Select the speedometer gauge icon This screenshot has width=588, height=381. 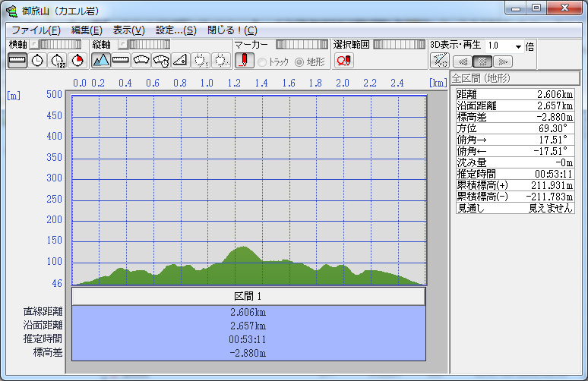point(141,60)
